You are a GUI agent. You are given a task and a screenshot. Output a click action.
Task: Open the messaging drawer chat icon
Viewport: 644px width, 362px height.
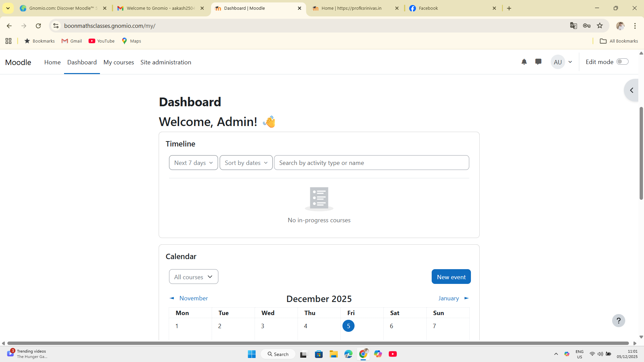pyautogui.click(x=538, y=62)
